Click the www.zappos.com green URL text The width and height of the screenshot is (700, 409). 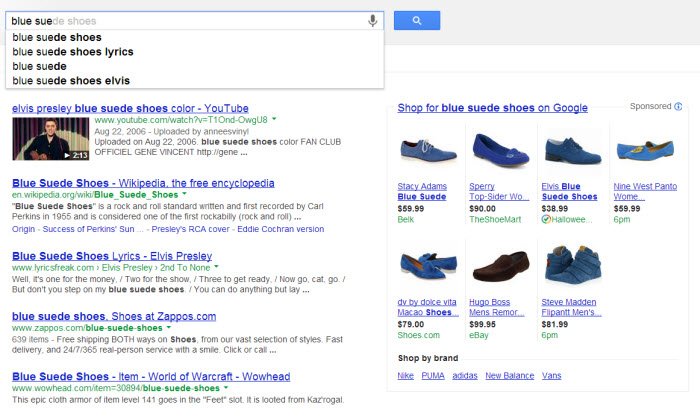(x=87, y=328)
